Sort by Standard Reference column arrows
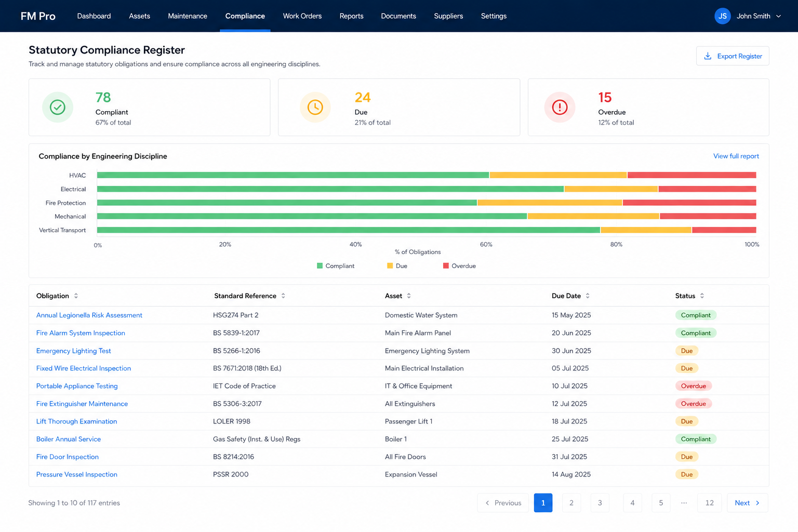 (283, 296)
